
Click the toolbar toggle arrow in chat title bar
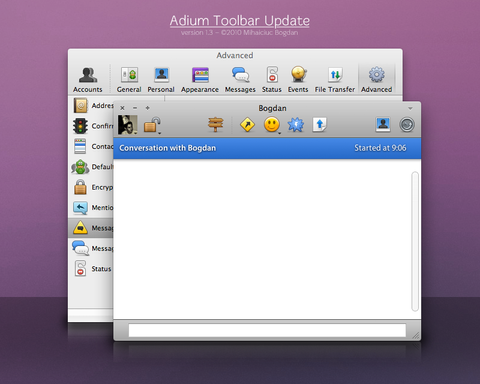(410, 108)
